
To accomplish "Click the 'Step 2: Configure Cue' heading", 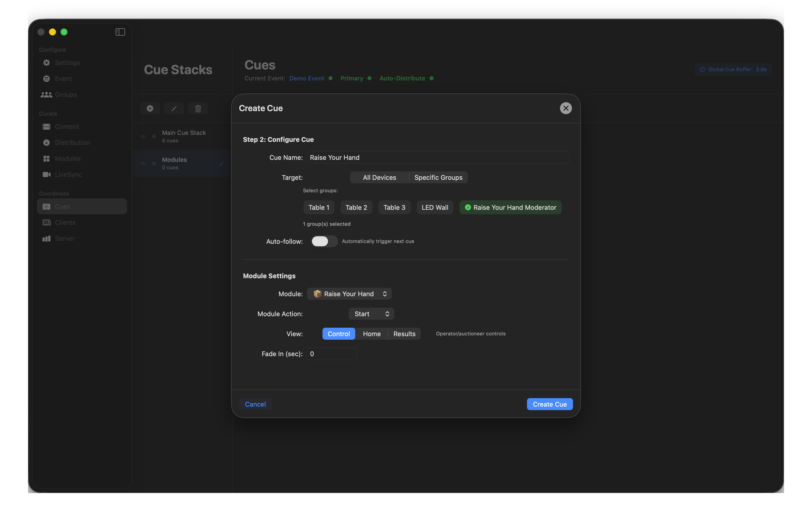I will tap(278, 139).
